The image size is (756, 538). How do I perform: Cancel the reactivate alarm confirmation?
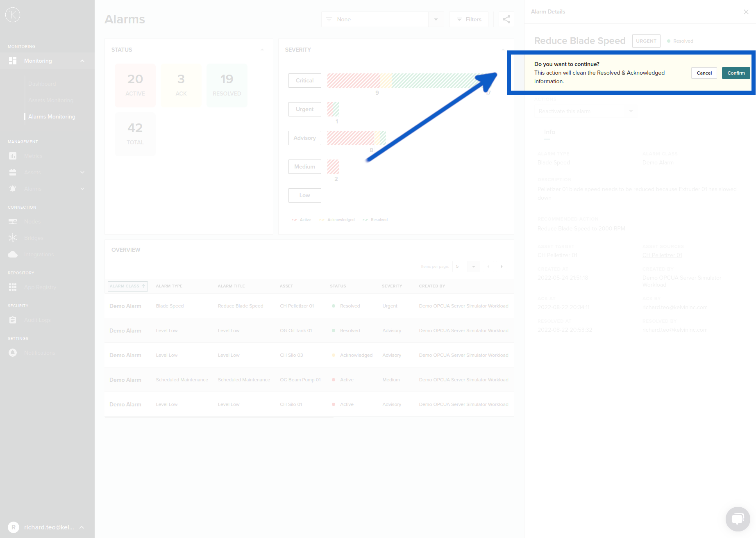point(704,73)
